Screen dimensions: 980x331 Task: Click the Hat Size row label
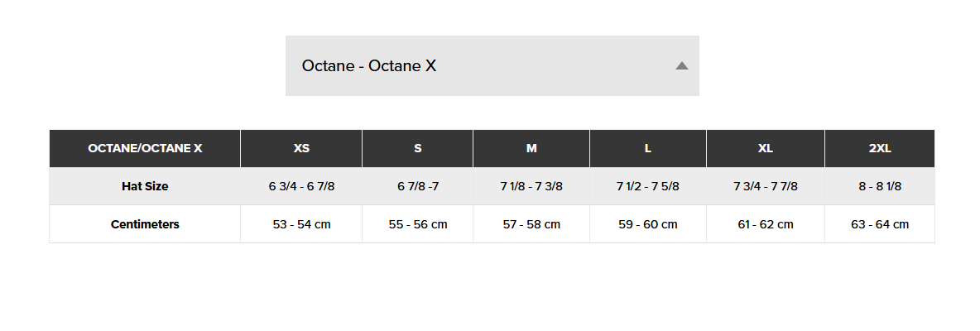tap(145, 186)
